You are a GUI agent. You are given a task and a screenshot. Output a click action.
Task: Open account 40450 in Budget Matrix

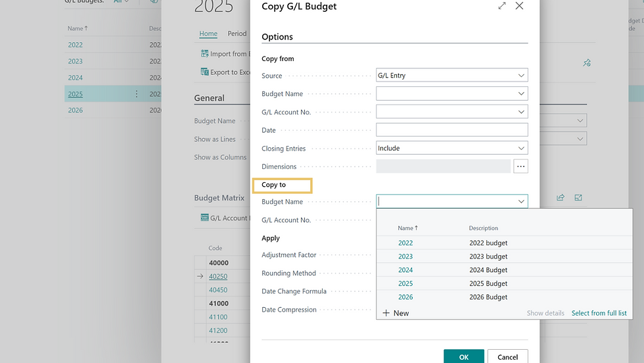pyautogui.click(x=218, y=290)
